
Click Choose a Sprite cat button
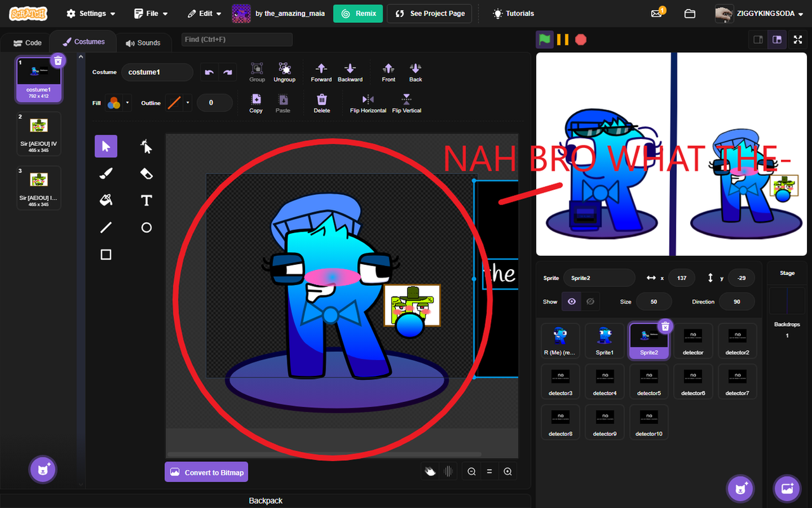point(740,488)
